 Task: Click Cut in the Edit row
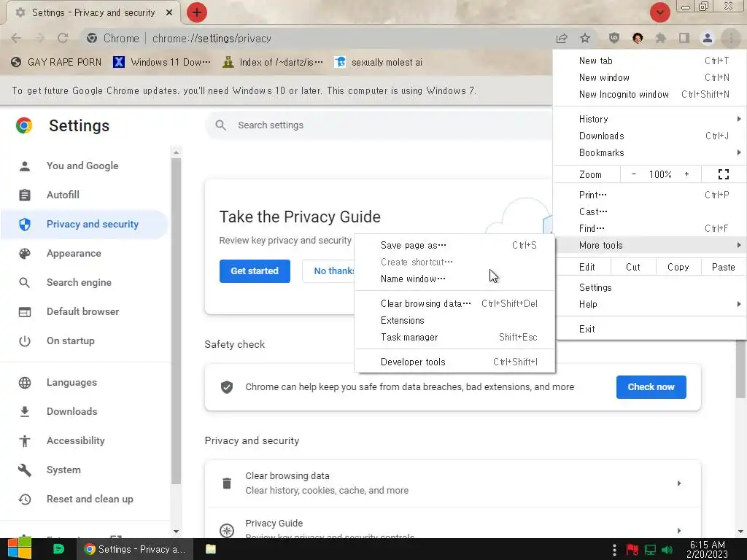(633, 267)
